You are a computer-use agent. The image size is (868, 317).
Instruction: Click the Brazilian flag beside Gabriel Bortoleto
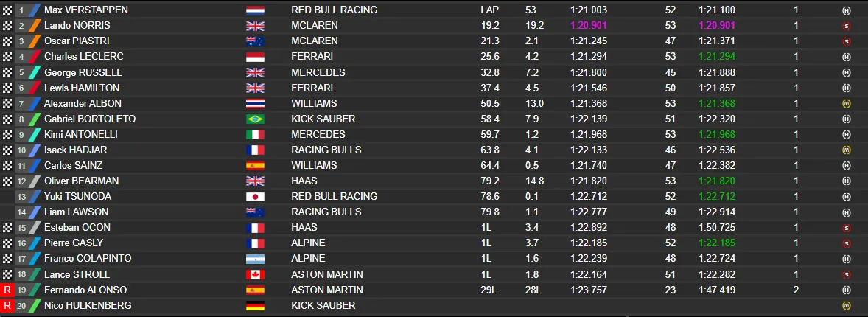pyautogui.click(x=255, y=119)
